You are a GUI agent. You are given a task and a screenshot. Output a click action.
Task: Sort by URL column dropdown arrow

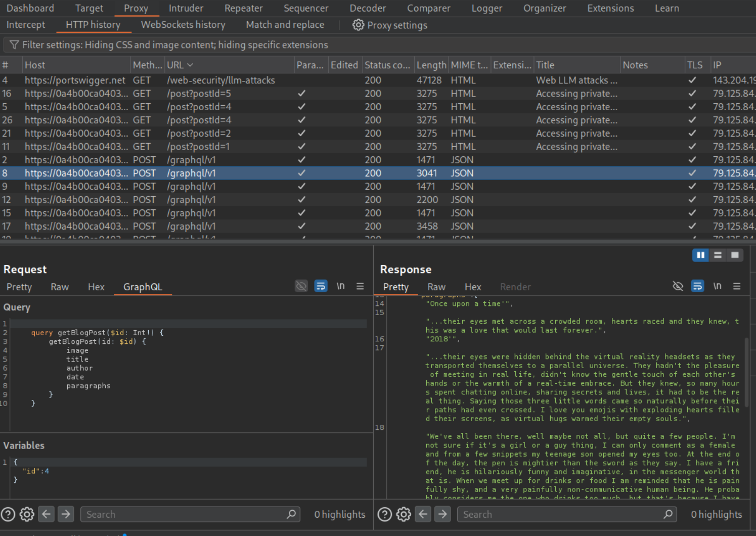pyautogui.click(x=190, y=65)
